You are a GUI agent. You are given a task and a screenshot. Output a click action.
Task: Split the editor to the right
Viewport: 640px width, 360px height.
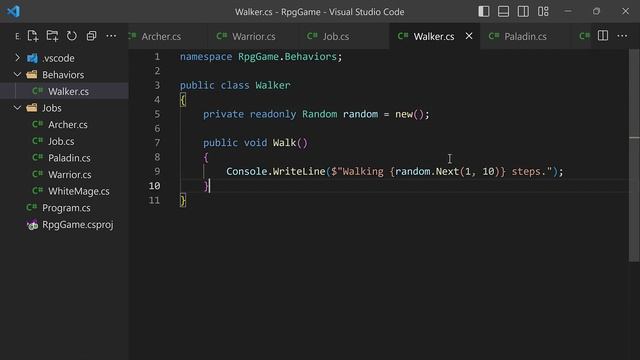pyautogui.click(x=603, y=36)
